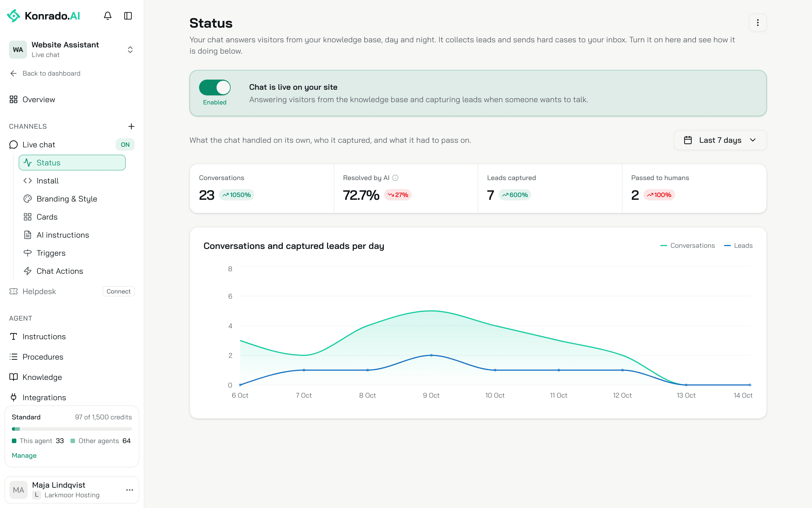Image resolution: width=812 pixels, height=508 pixels.
Task: Toggle Leads series in chart legend
Action: tap(738, 246)
